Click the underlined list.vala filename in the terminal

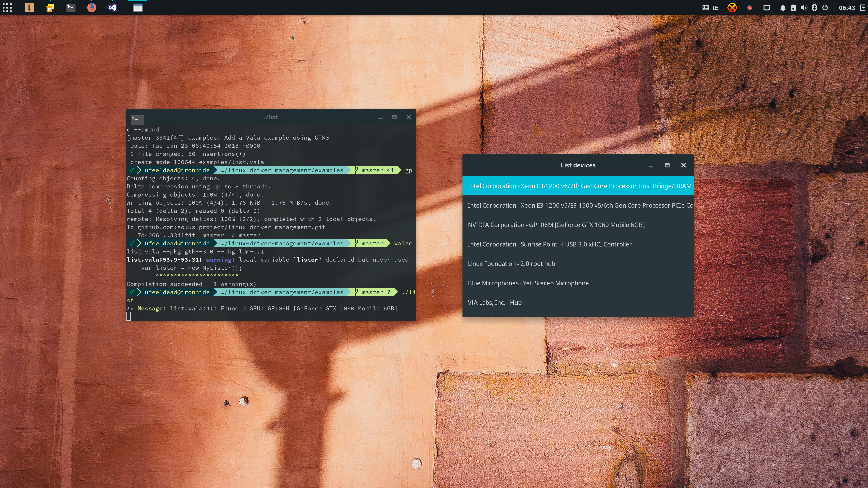(143, 252)
